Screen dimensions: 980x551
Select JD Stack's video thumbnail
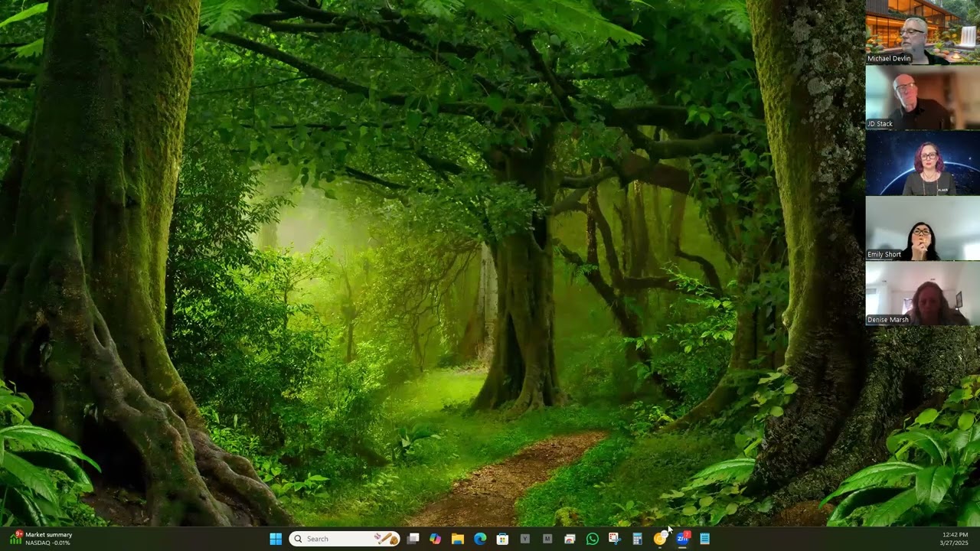click(923, 97)
